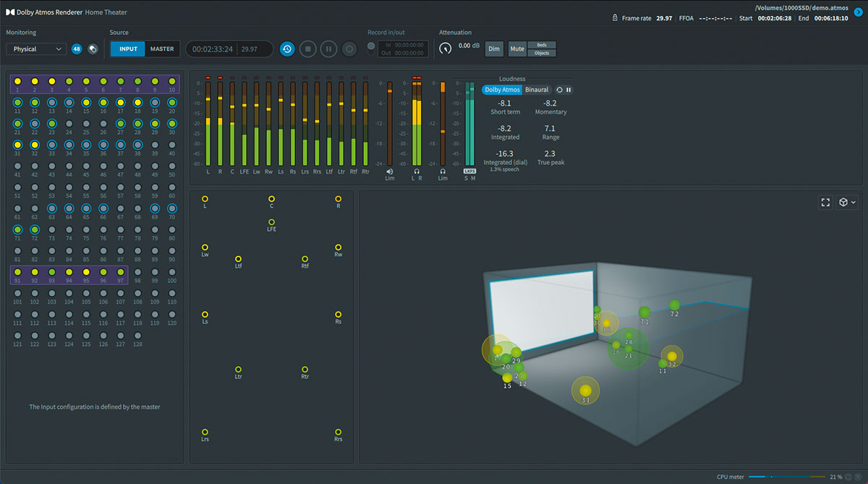Select the MASTER source tab

pyautogui.click(x=162, y=49)
